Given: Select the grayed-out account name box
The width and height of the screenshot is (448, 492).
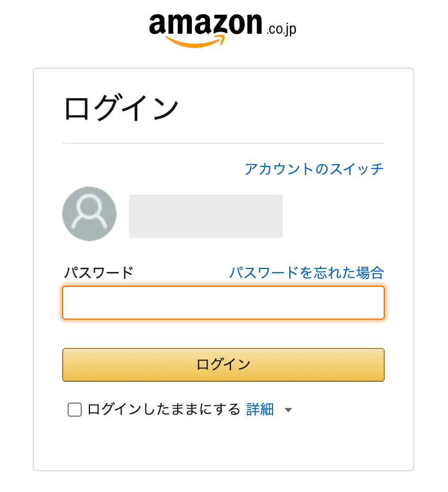Looking at the screenshot, I should pos(206,216).
